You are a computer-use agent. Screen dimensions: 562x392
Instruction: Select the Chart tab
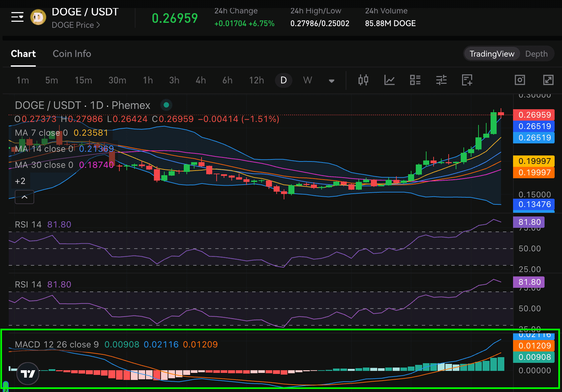click(x=23, y=54)
